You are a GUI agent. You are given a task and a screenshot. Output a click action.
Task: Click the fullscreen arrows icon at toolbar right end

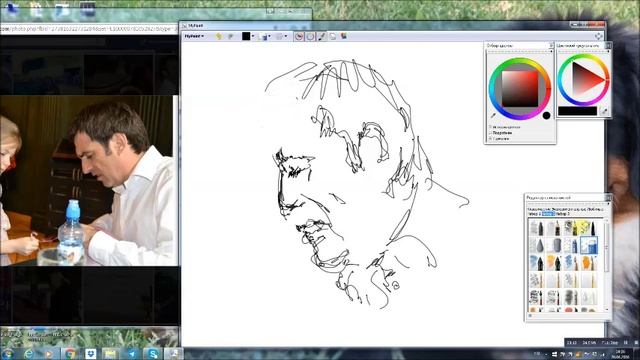coord(598,36)
